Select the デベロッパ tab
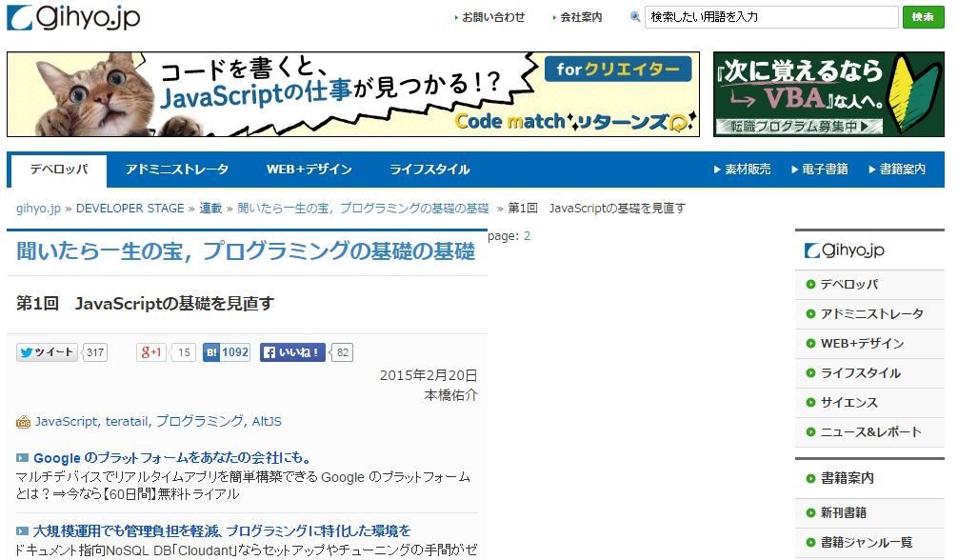 (x=59, y=170)
